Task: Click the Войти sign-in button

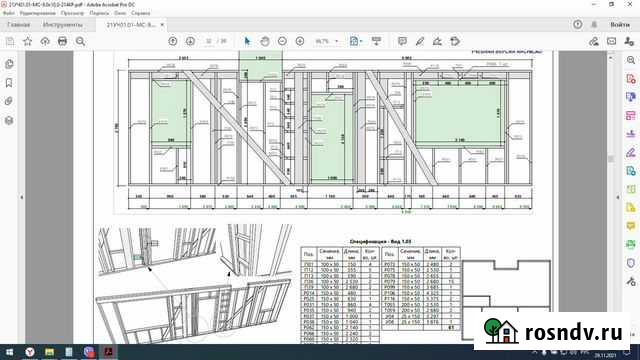Action: 620,25
